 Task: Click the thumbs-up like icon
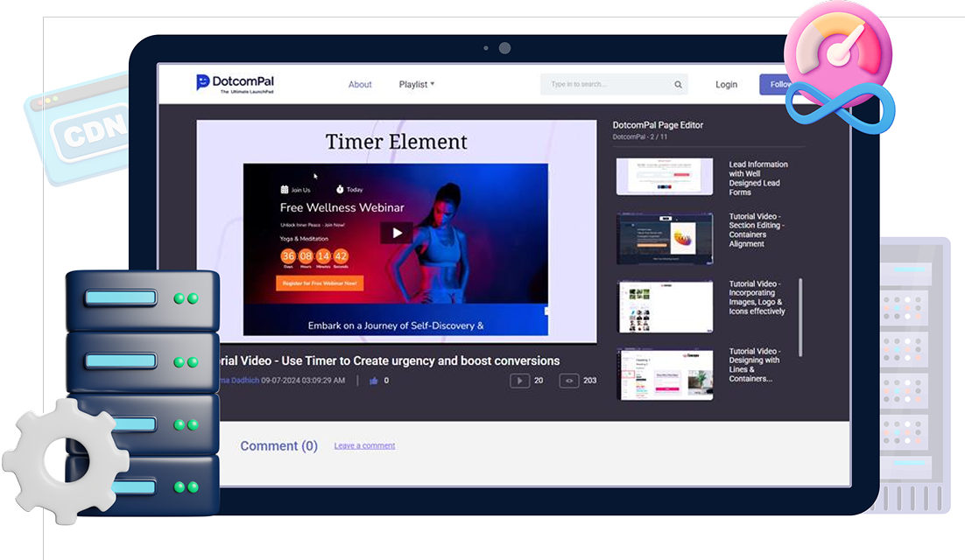coord(374,381)
